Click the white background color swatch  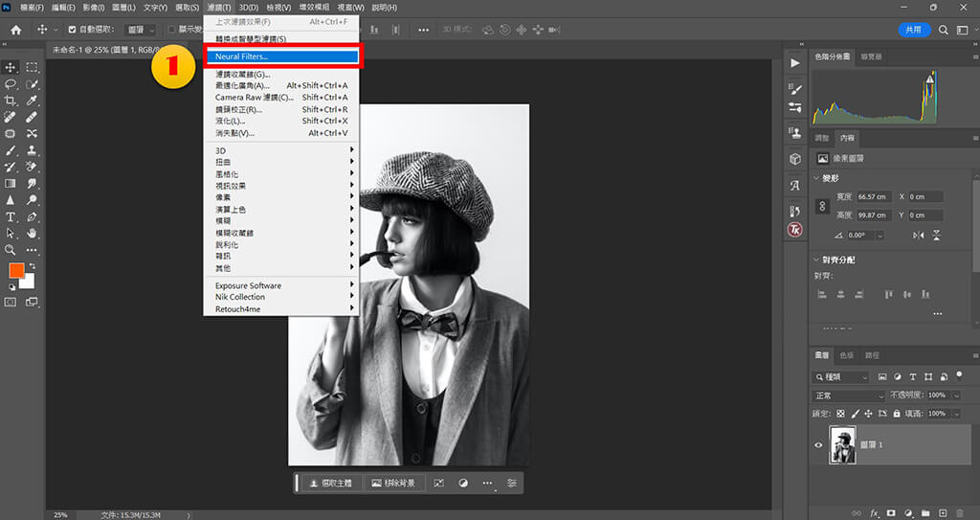point(28,283)
